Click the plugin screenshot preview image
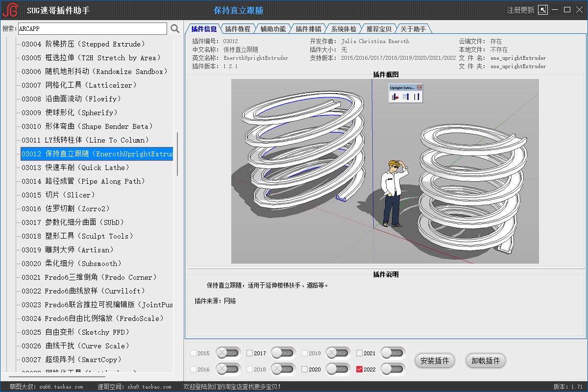 click(x=385, y=171)
